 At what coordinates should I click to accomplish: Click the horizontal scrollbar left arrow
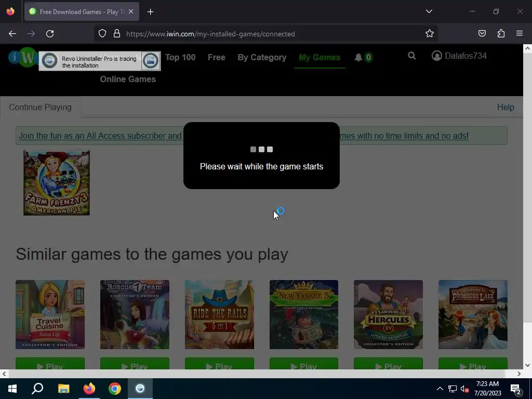tap(4, 374)
